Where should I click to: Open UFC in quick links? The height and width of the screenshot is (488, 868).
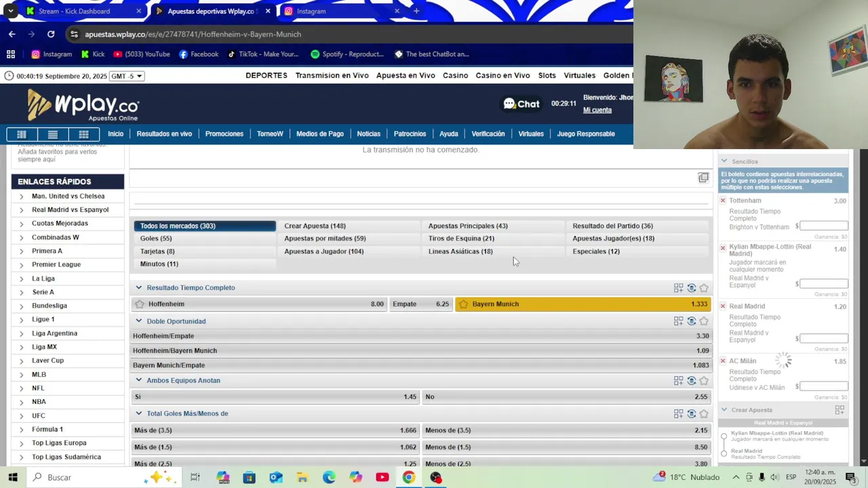[x=39, y=415]
